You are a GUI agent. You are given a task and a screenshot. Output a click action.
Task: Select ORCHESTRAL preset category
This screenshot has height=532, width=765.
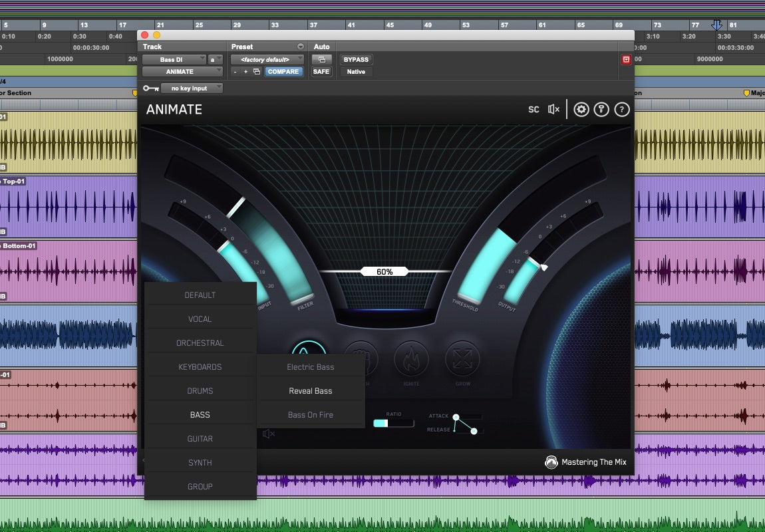tap(200, 342)
